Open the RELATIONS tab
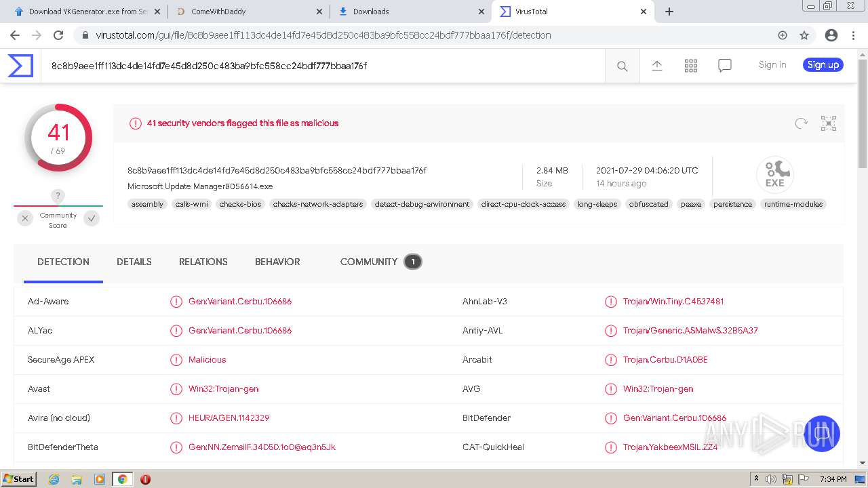Viewport: 868px width, 488px height. coord(203,262)
